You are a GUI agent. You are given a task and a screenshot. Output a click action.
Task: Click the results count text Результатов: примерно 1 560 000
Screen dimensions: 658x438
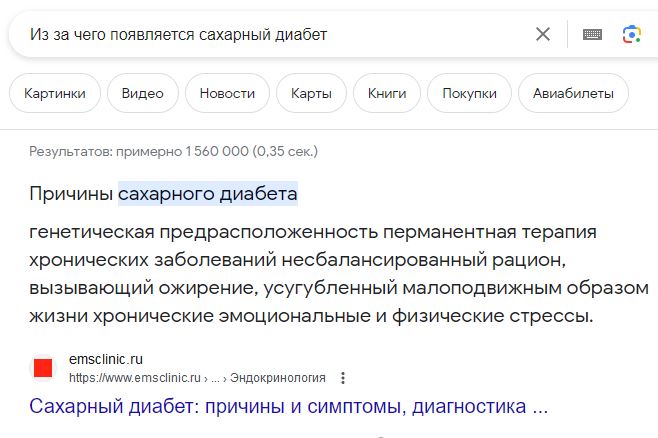point(173,151)
